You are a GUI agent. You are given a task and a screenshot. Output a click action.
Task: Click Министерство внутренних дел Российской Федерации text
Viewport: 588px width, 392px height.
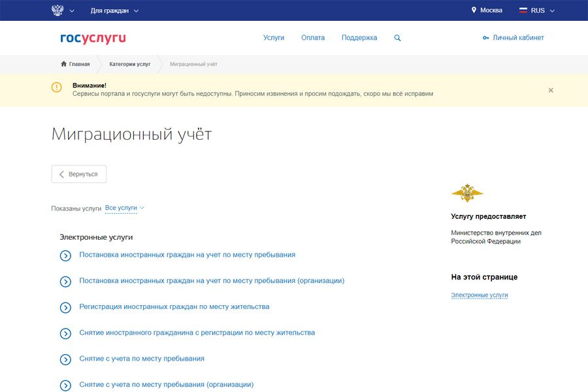click(x=496, y=237)
